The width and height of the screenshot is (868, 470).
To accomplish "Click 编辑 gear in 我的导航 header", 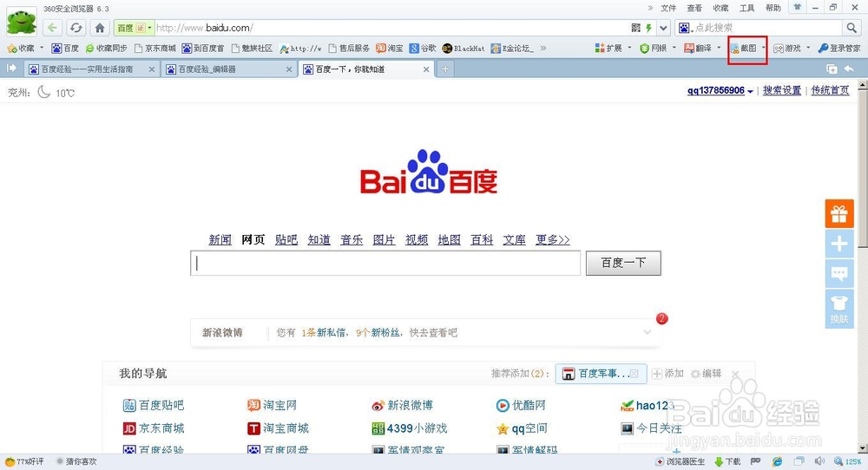I will [707, 374].
